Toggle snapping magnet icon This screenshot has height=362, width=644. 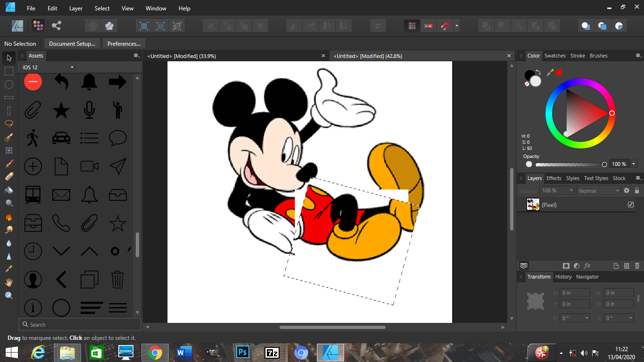445,26
